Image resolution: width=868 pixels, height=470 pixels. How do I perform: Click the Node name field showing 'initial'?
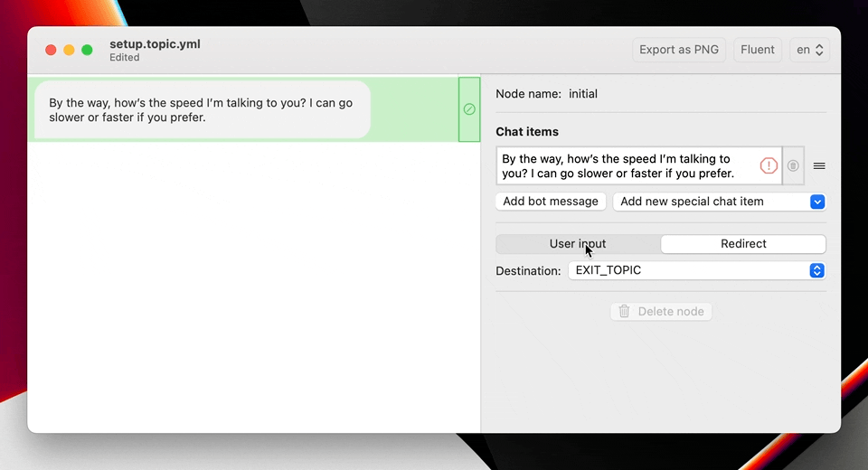point(583,94)
